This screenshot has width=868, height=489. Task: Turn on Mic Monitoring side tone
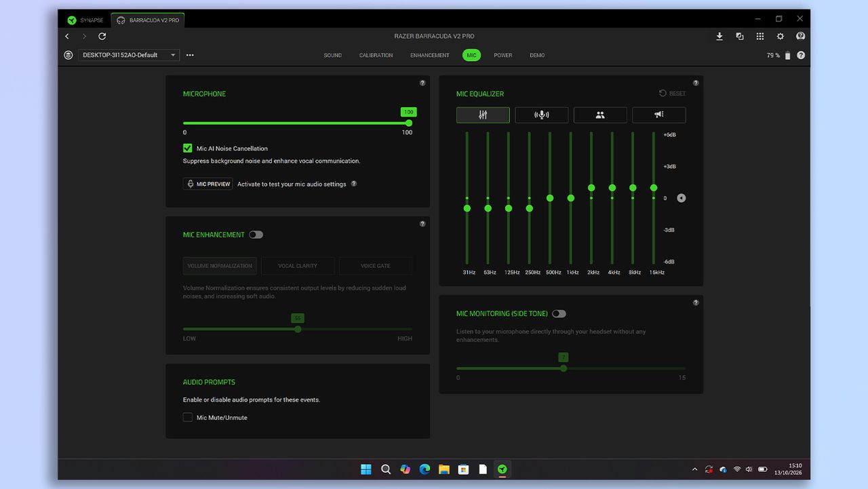(x=559, y=313)
